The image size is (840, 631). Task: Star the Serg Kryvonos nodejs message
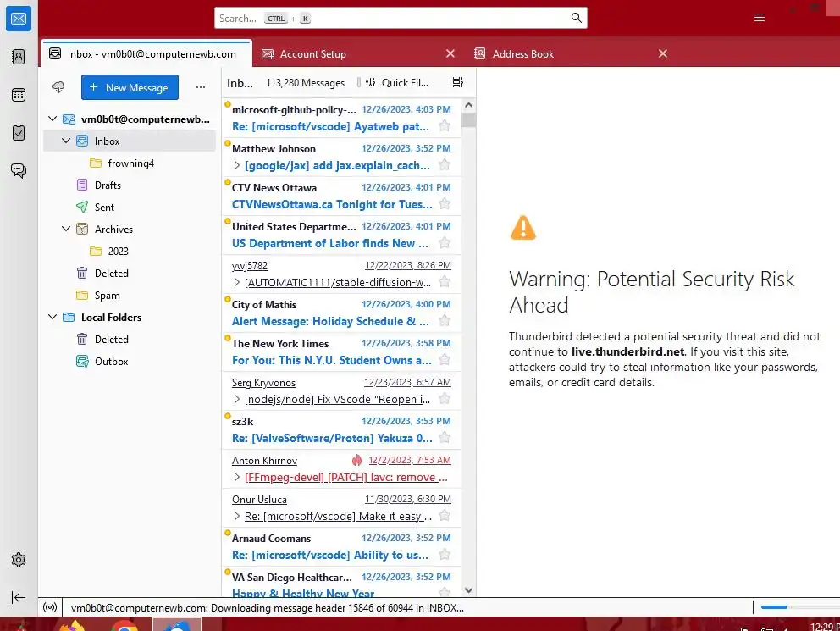tap(444, 399)
